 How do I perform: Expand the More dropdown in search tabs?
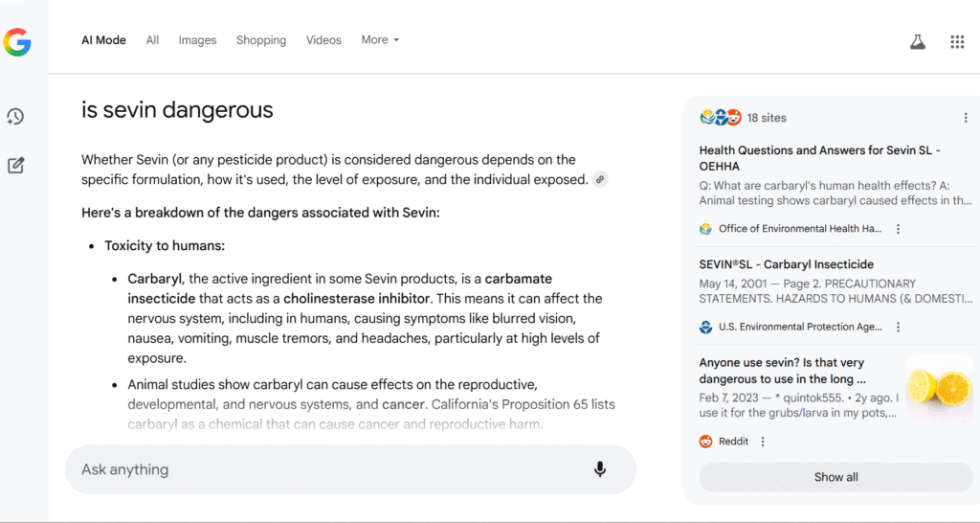click(380, 40)
